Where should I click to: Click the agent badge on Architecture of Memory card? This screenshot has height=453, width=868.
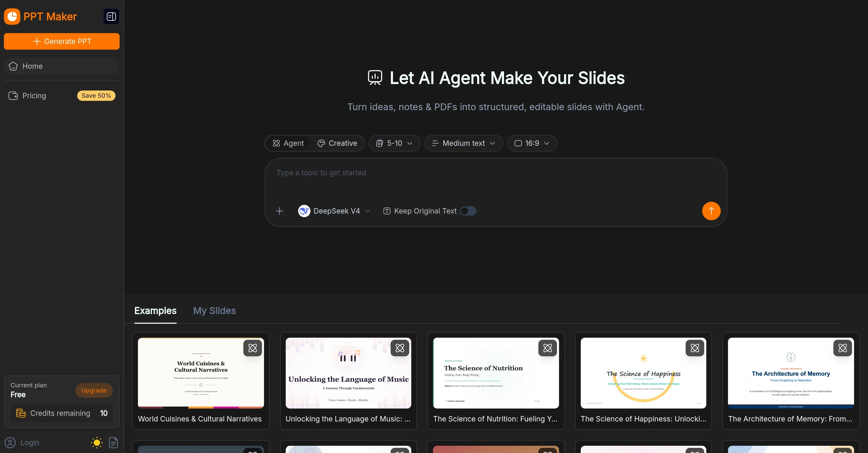842,348
